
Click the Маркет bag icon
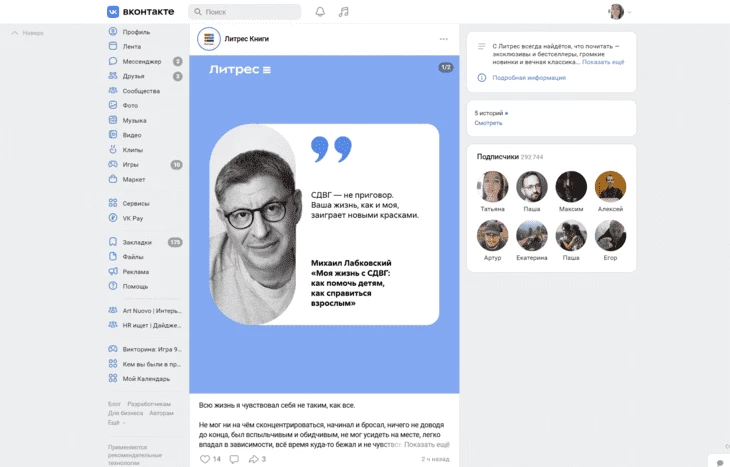(x=113, y=179)
